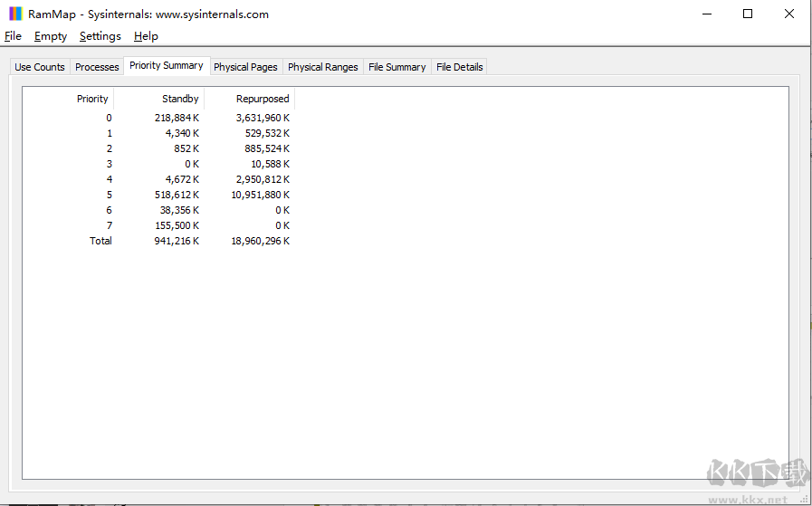Image resolution: width=812 pixels, height=506 pixels.
Task: Select standby value 518,612 K
Action: click(177, 195)
